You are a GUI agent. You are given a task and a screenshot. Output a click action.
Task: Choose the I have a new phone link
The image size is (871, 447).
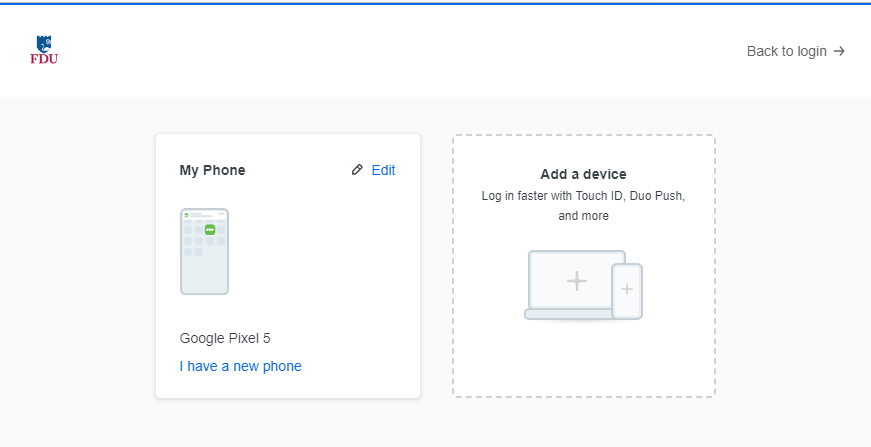tap(241, 366)
